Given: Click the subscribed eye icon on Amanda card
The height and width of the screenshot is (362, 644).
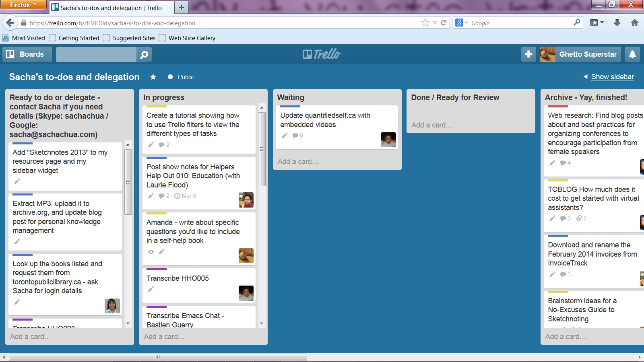Looking at the screenshot, I should [x=151, y=252].
